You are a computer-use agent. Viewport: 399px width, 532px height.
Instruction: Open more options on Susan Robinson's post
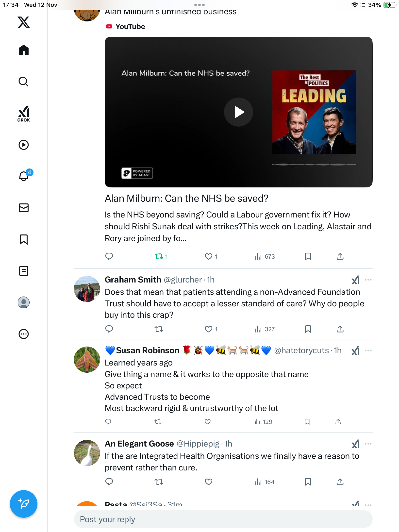click(x=368, y=350)
